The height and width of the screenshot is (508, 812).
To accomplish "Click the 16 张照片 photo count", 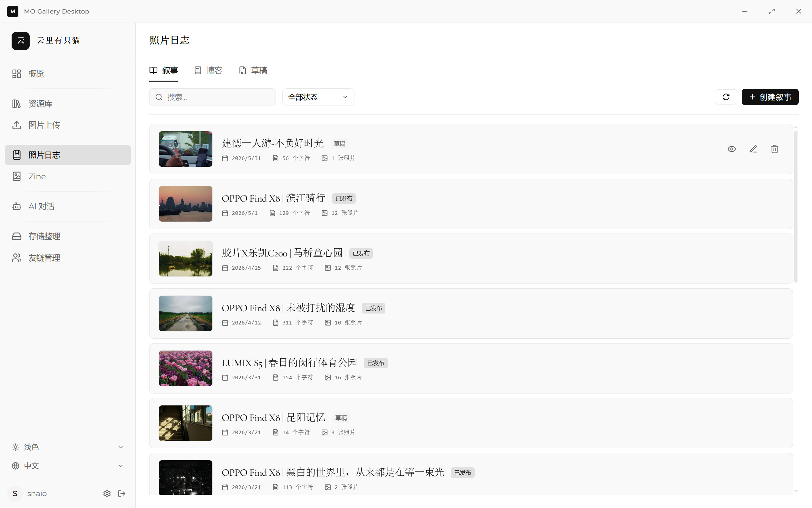I will 348,377.
